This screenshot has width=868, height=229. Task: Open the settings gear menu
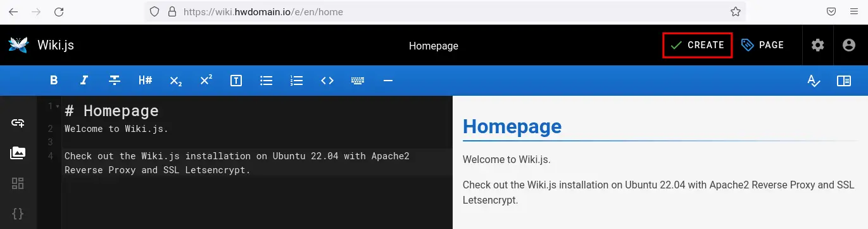point(818,45)
